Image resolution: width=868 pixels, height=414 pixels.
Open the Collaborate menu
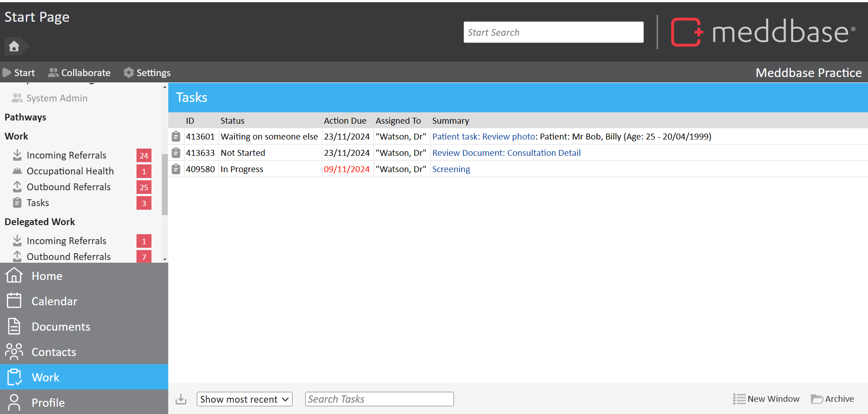tap(80, 73)
